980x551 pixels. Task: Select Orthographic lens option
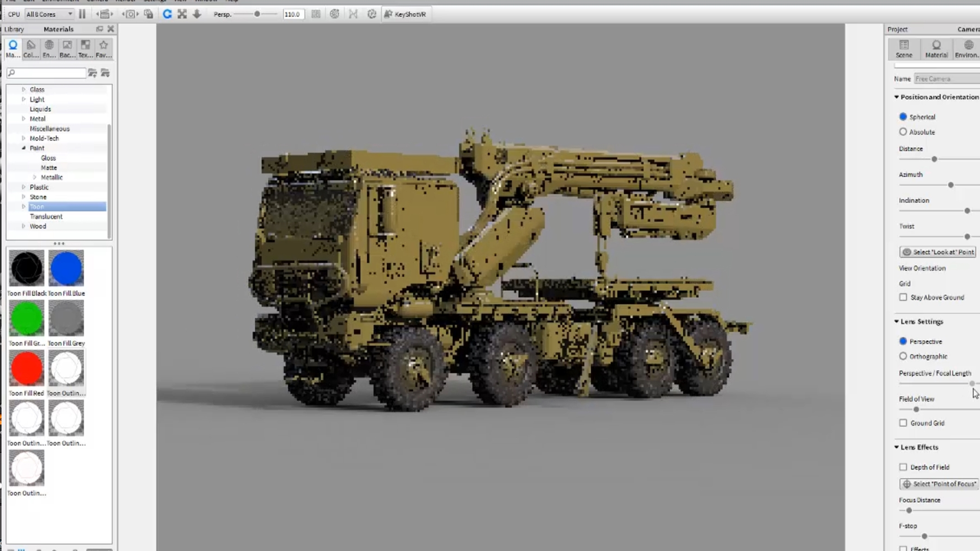[x=903, y=357]
